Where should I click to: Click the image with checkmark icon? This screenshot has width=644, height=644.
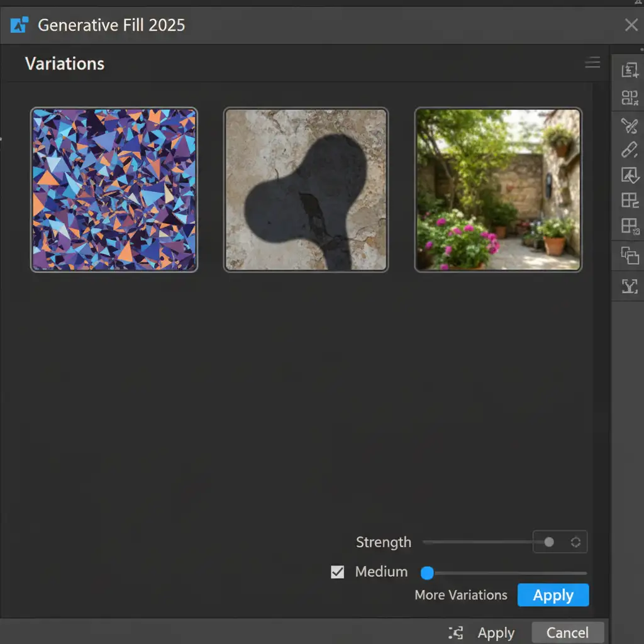629,175
